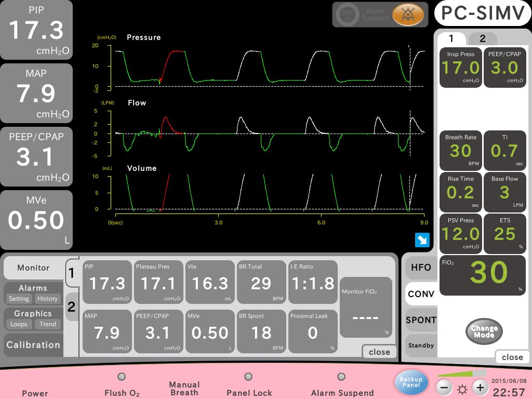
Task: Adjust the Ti 0.7 sec setting
Action: click(x=504, y=151)
